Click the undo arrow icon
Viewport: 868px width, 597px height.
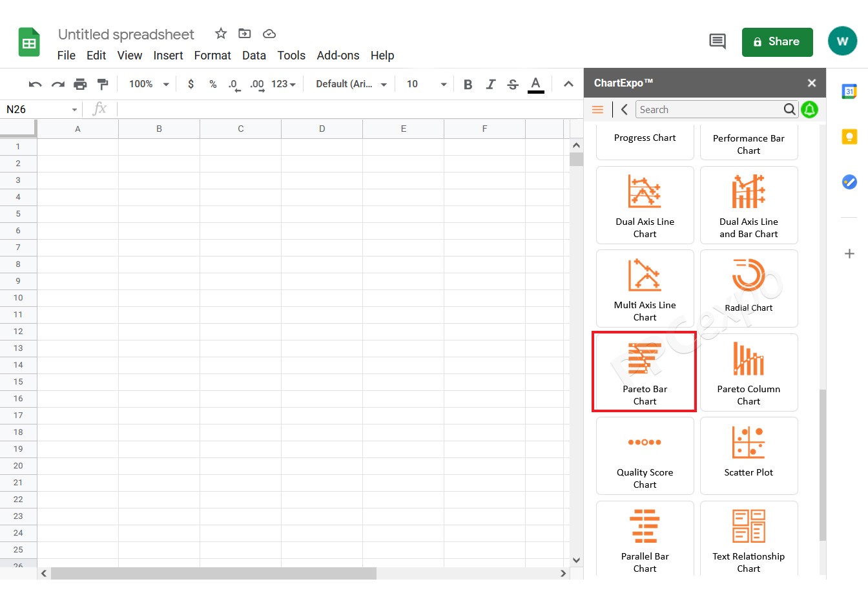tap(36, 84)
